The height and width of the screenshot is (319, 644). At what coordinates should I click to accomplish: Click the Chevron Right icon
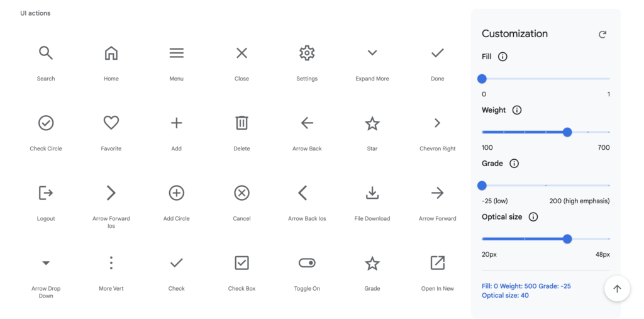pos(438,123)
